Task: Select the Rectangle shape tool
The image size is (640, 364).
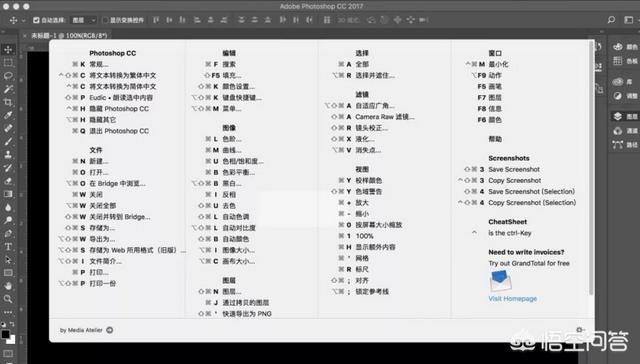Action: [x=8, y=273]
